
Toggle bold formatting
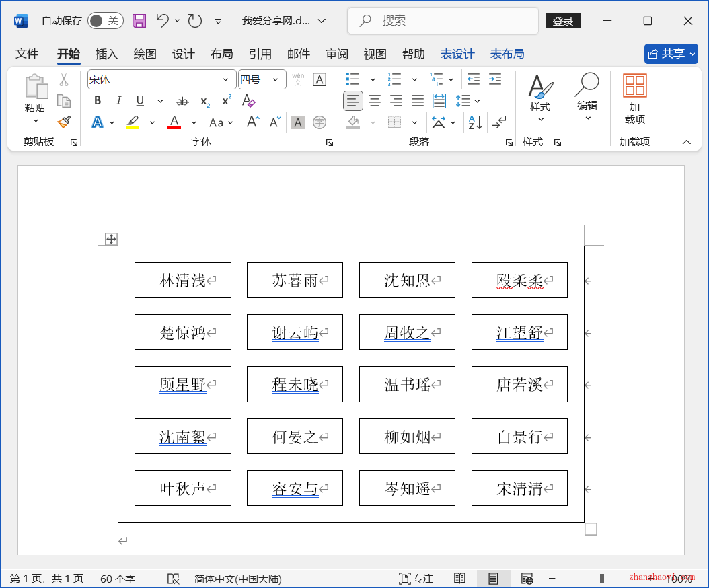(x=98, y=100)
